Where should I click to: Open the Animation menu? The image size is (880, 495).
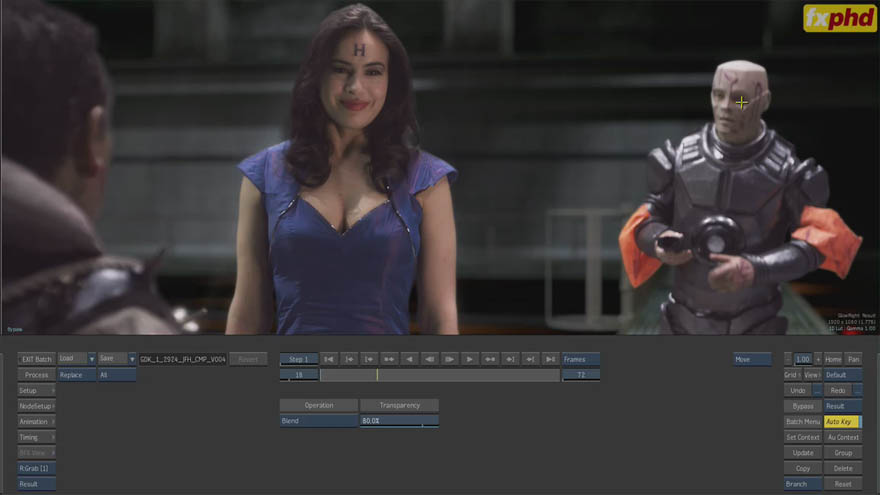tap(36, 421)
